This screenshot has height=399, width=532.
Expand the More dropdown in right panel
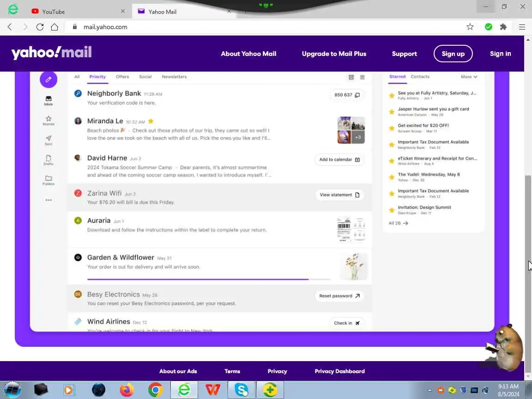pyautogui.click(x=469, y=77)
